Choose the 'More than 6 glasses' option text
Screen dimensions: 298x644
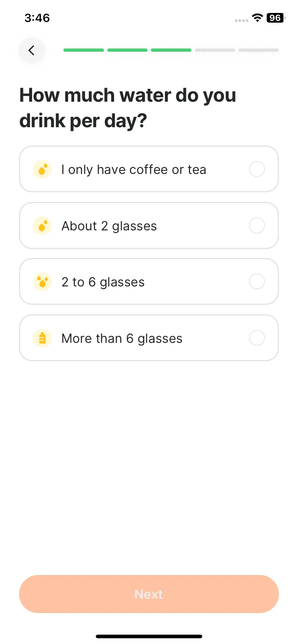122,339
